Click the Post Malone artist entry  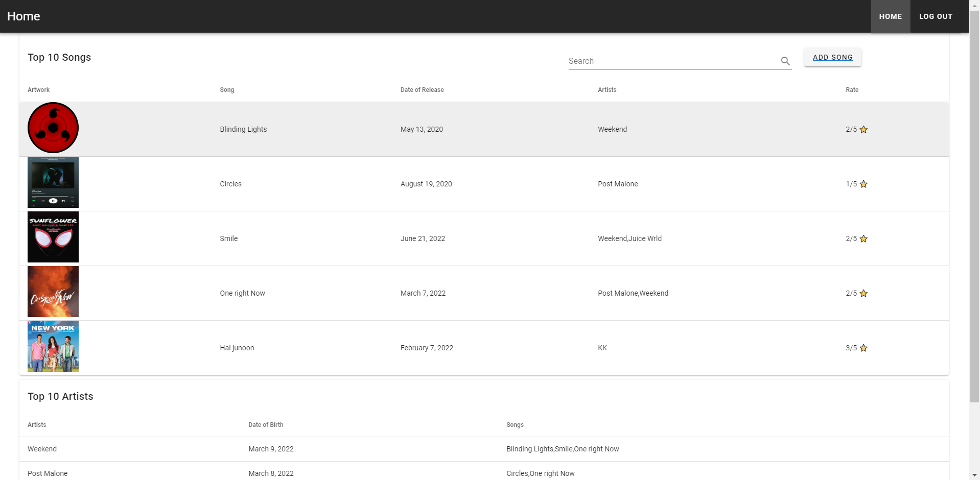tap(48, 473)
